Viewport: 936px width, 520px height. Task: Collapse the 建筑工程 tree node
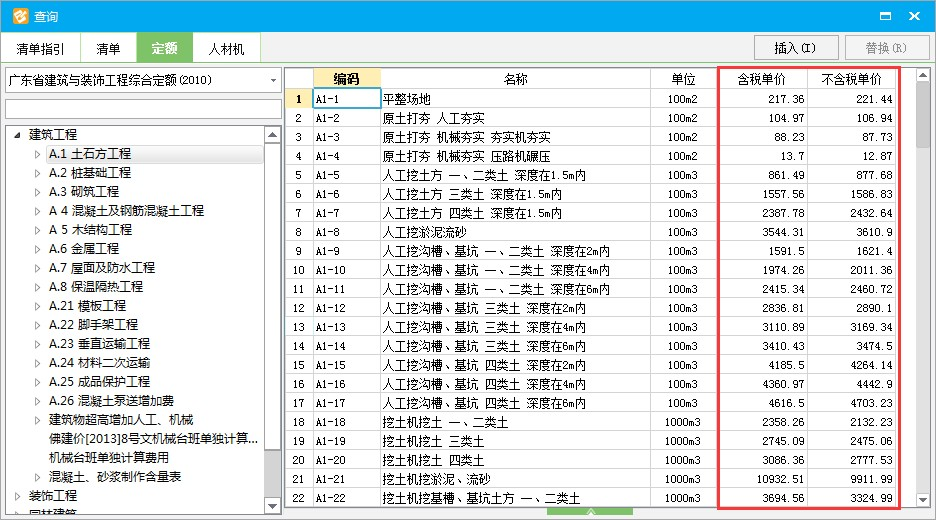(18, 135)
